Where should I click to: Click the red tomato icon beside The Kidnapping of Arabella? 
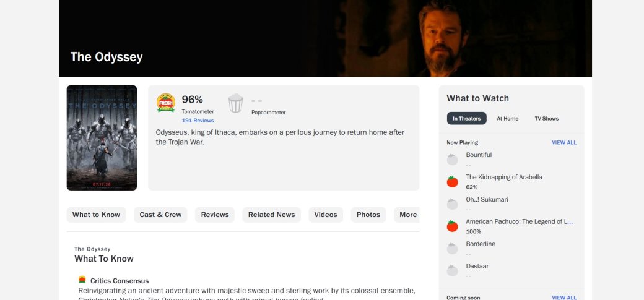coord(452,181)
